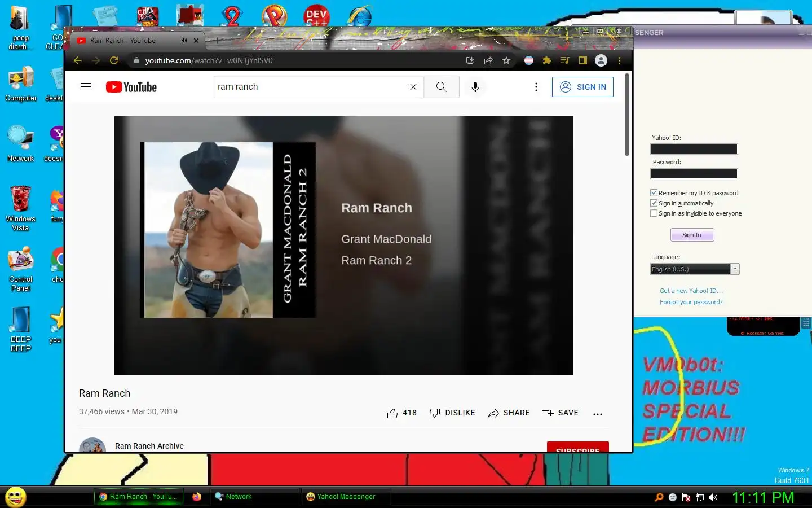
Task: Open Chrome profile avatar
Action: [601, 60]
